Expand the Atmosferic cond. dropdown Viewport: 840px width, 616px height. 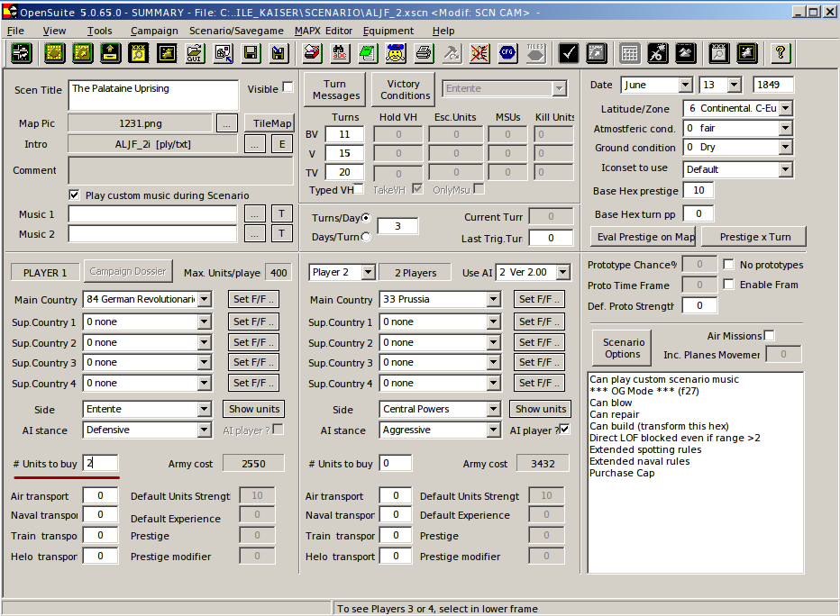[785, 128]
